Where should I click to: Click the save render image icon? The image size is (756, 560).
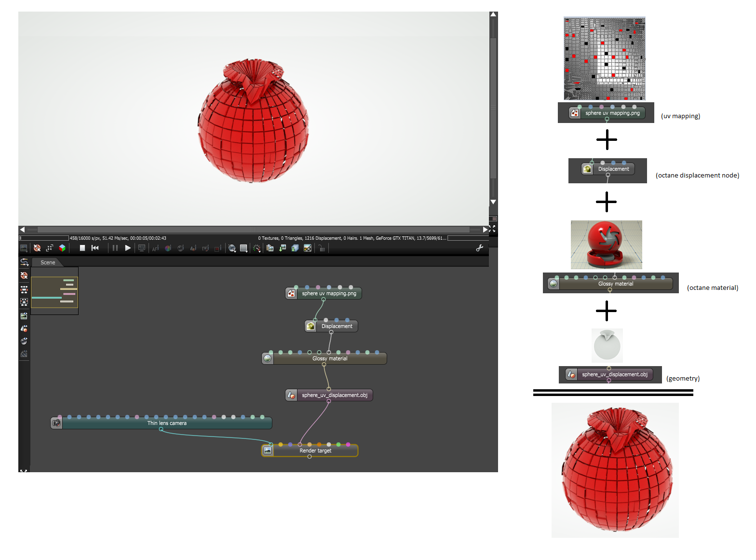(283, 248)
